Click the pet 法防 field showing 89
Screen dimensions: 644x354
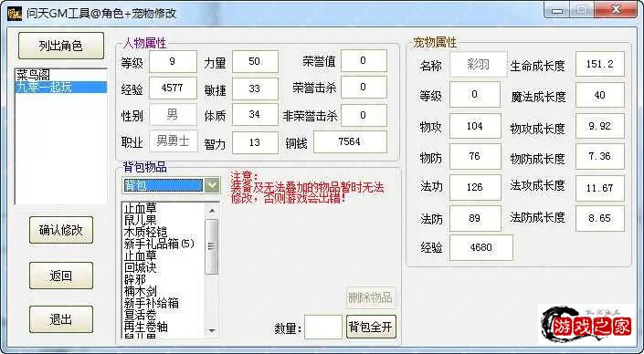pos(475,219)
